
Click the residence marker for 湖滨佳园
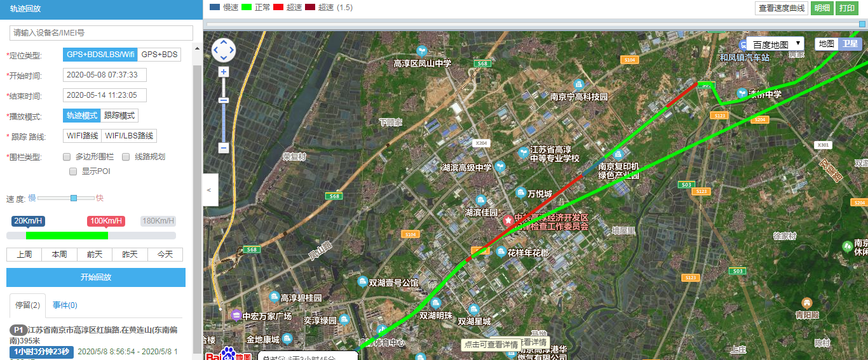(x=481, y=200)
